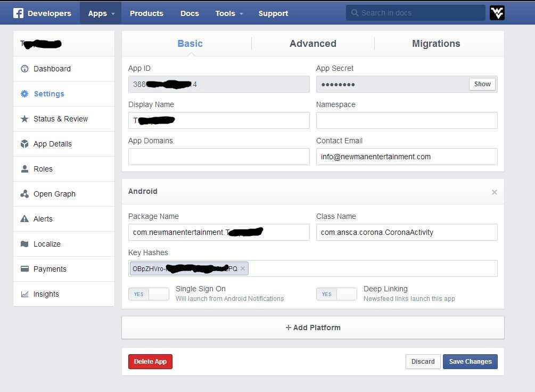
Task: Open Alerts in the sidebar
Action: (64, 219)
